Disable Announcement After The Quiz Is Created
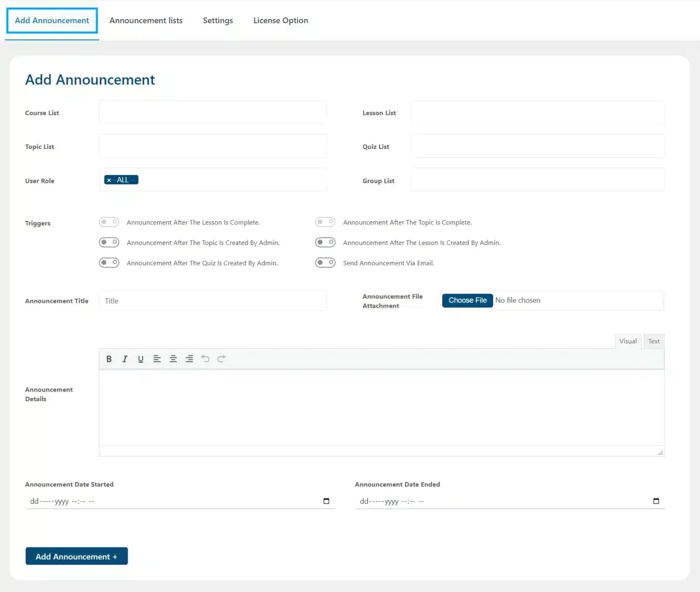The height and width of the screenshot is (592, 700). tap(109, 262)
